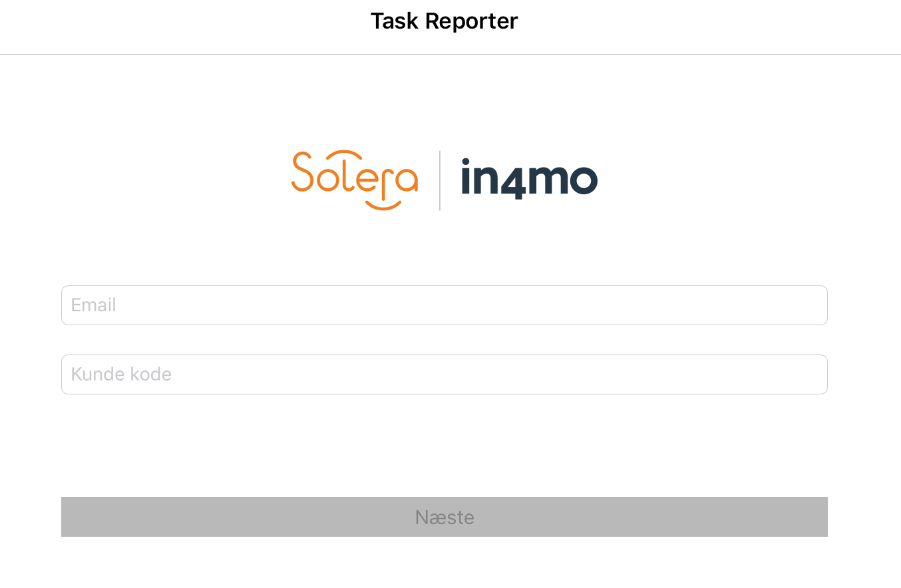Click the letter S of the Solera logo
901x588 pixels.
pos(303,172)
